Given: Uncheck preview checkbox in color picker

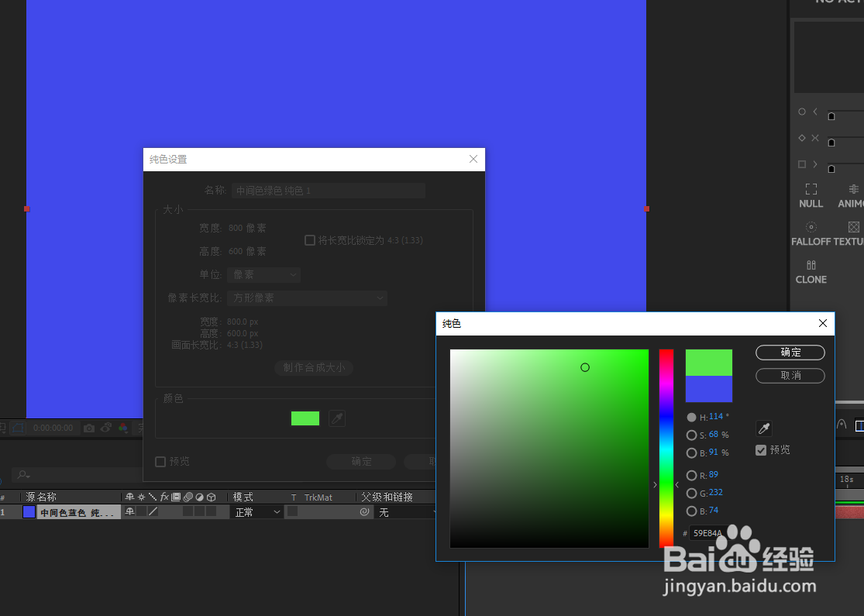Looking at the screenshot, I should coord(761,450).
